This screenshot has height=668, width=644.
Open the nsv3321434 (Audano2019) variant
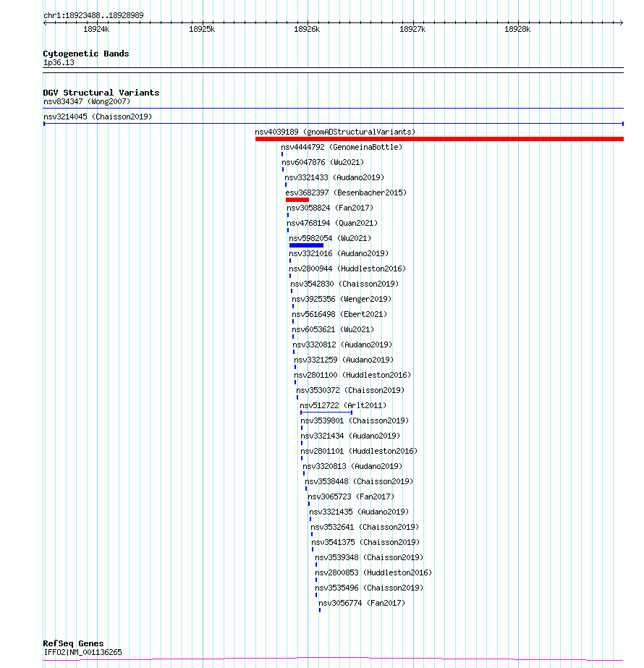pyautogui.click(x=350, y=436)
